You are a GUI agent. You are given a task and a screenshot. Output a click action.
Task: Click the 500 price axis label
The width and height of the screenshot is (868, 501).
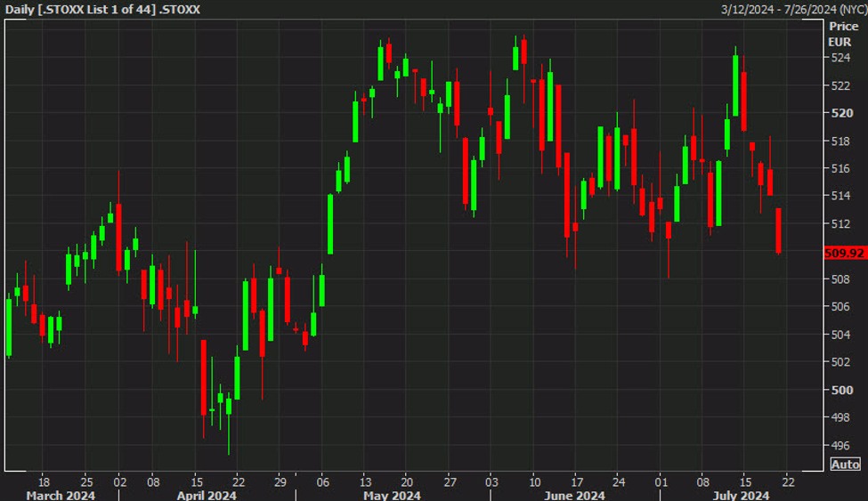click(x=841, y=390)
